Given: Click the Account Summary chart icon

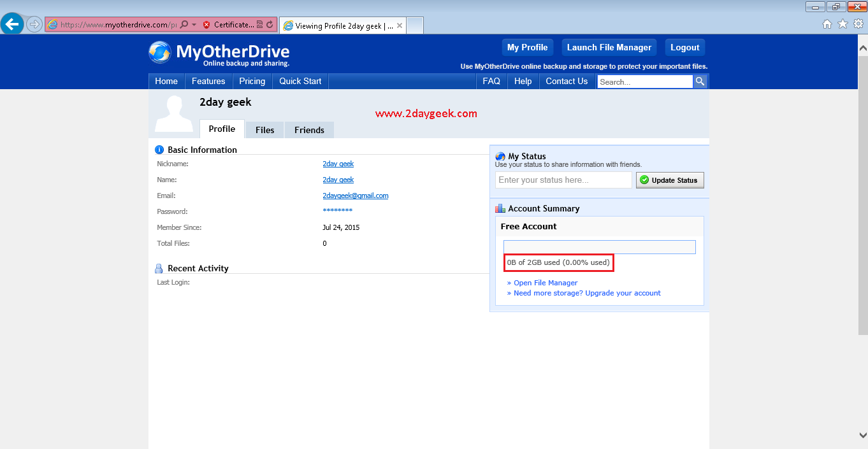Looking at the screenshot, I should pos(500,208).
